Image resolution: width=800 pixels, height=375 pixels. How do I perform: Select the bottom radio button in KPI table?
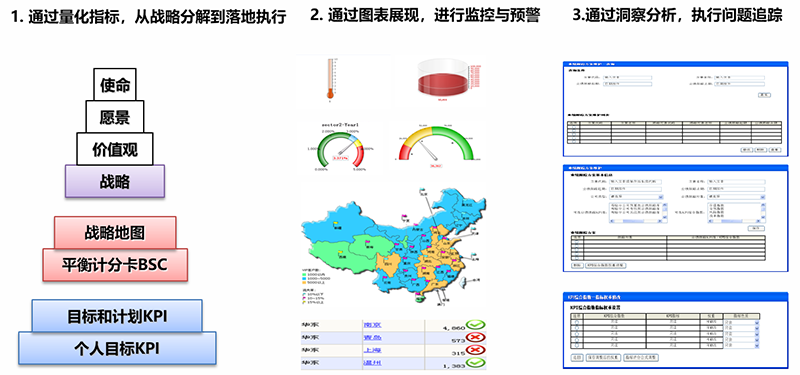[577, 345]
